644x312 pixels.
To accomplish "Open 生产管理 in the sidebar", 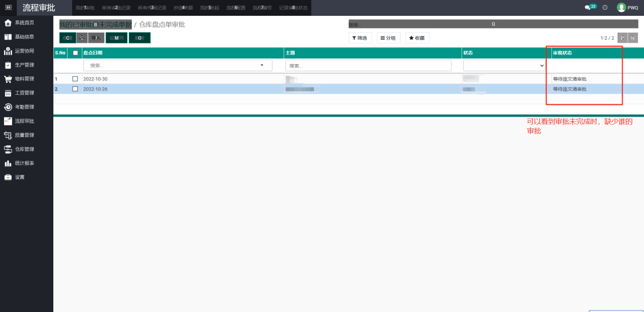I will [24, 65].
